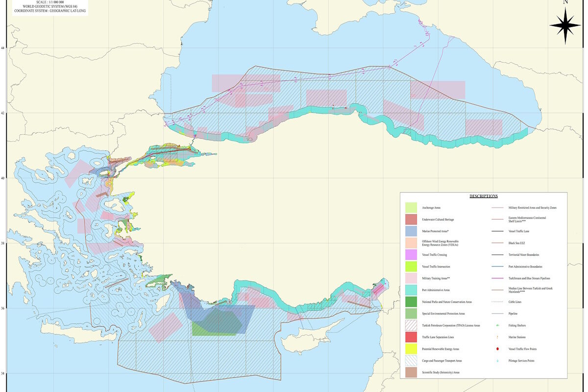Click the hatched TPAO License Areas symbol
The image size is (588, 392).
[412, 325]
